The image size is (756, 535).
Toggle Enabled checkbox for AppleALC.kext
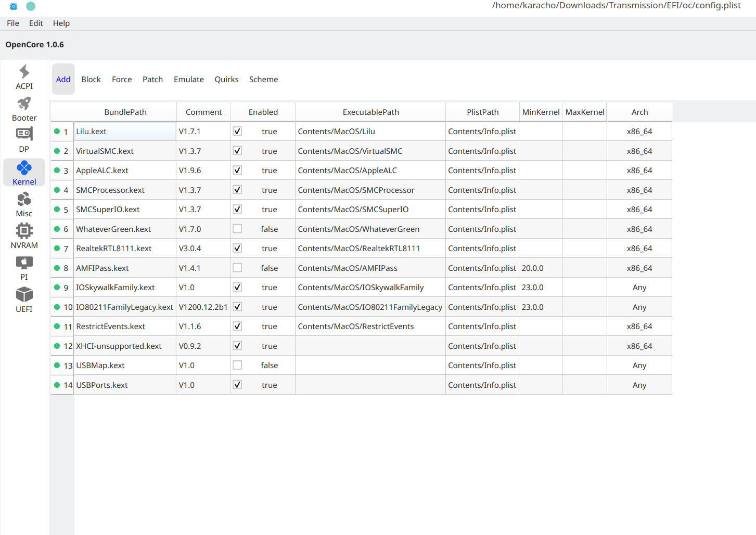point(237,171)
